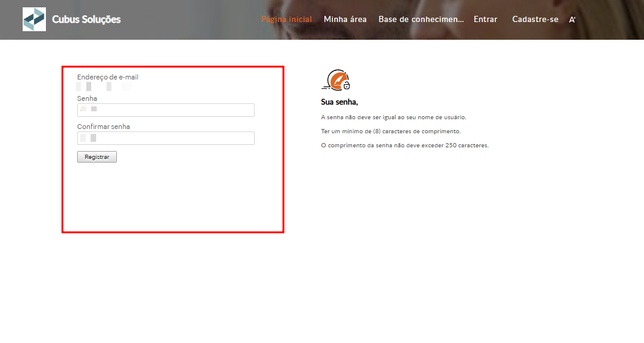Click the Cubus Soluções brand name

pos(86,20)
